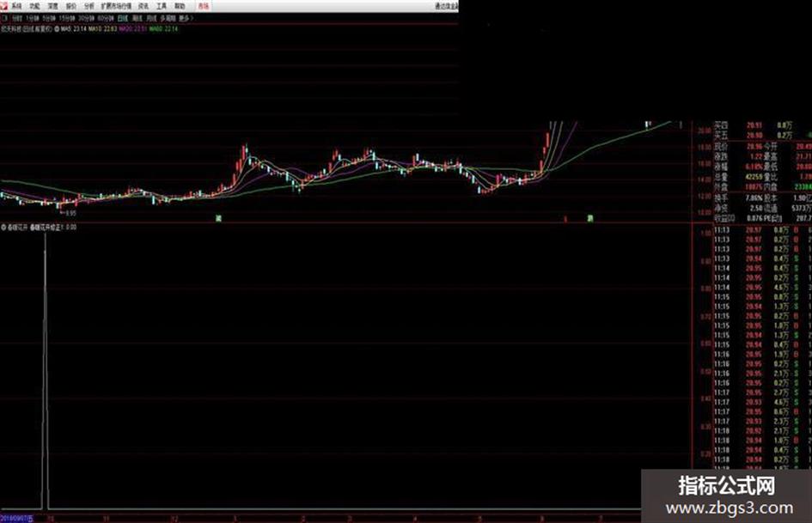Switch to the 15分钟 period tab
The image size is (812, 523).
pyautogui.click(x=67, y=18)
